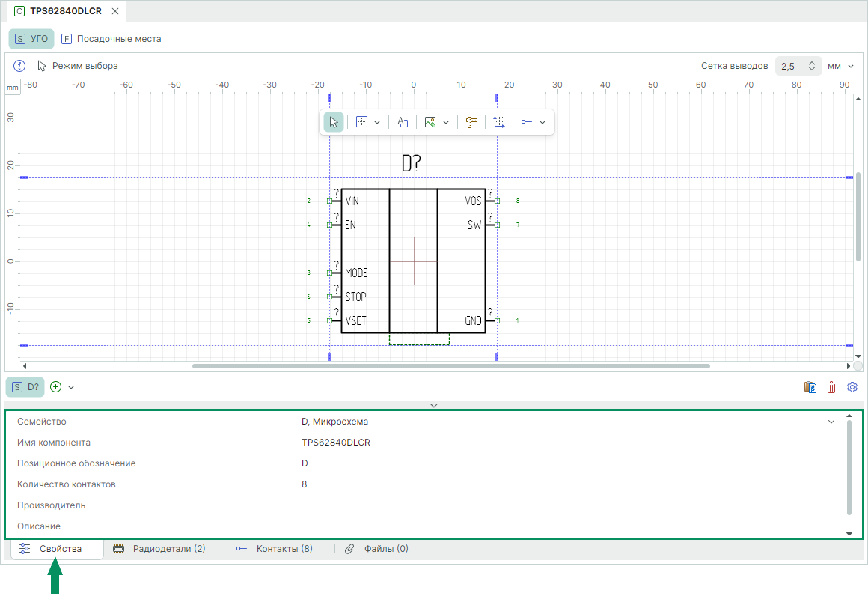This screenshot has width=868, height=596.
Task: Close the TPS62840DLCR tab
Action: coord(114,11)
